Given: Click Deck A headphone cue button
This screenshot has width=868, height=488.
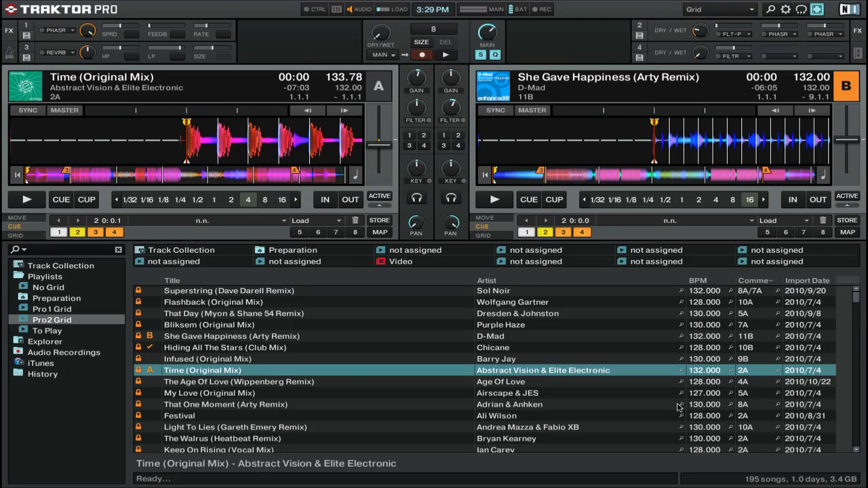Looking at the screenshot, I should pos(416,198).
